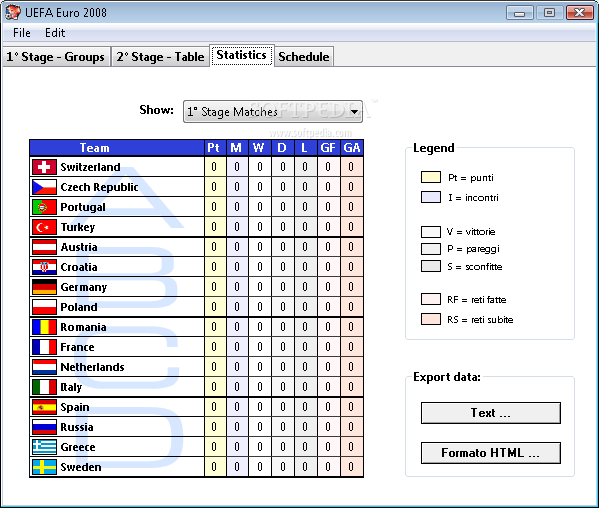Click the Turkey flag icon
Viewport: 599px width, 508px height.
point(44,227)
